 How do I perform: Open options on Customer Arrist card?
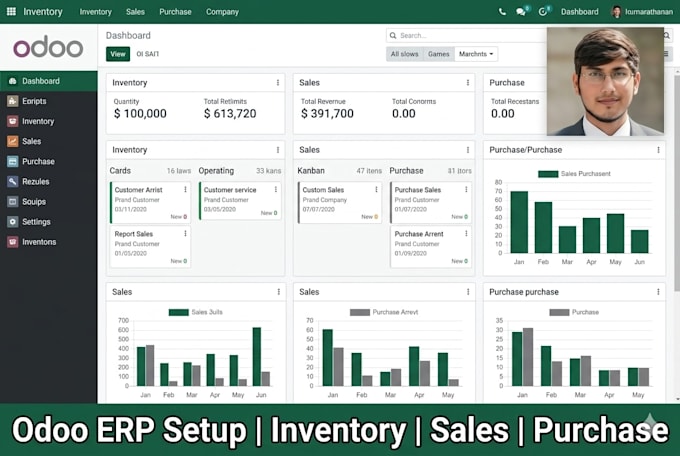point(185,190)
